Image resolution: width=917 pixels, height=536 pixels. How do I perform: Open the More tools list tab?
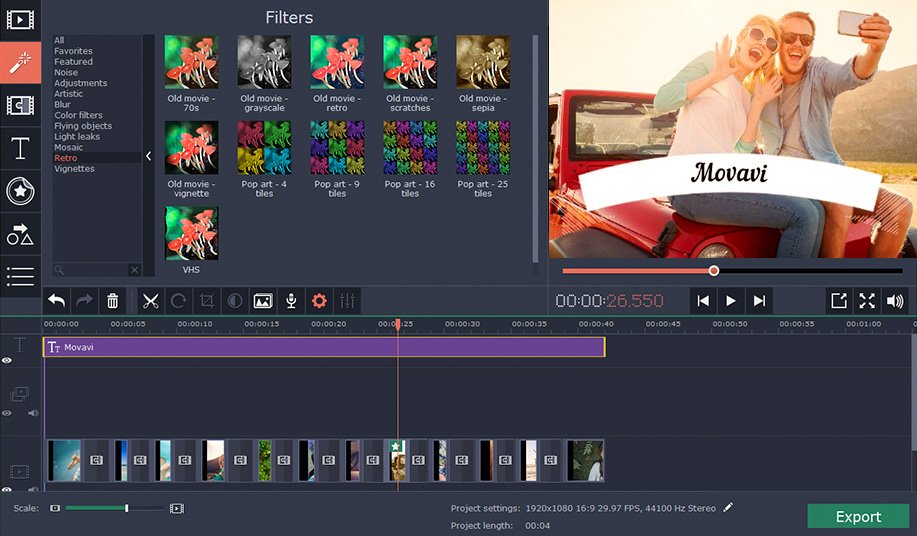coord(20,276)
